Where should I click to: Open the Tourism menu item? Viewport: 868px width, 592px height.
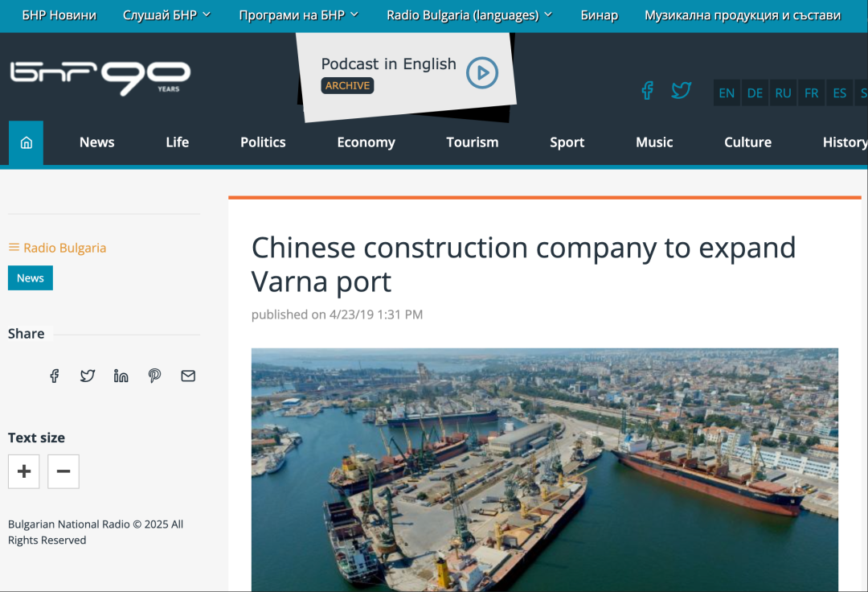point(473,142)
